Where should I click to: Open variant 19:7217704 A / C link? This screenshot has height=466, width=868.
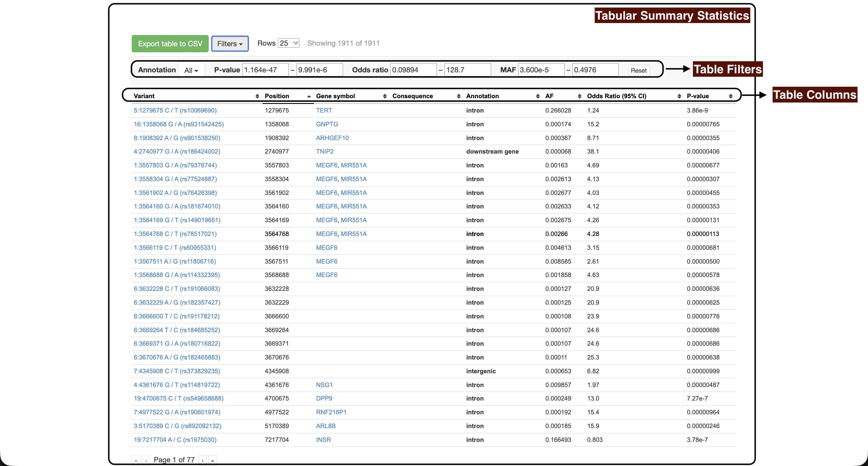coord(175,440)
